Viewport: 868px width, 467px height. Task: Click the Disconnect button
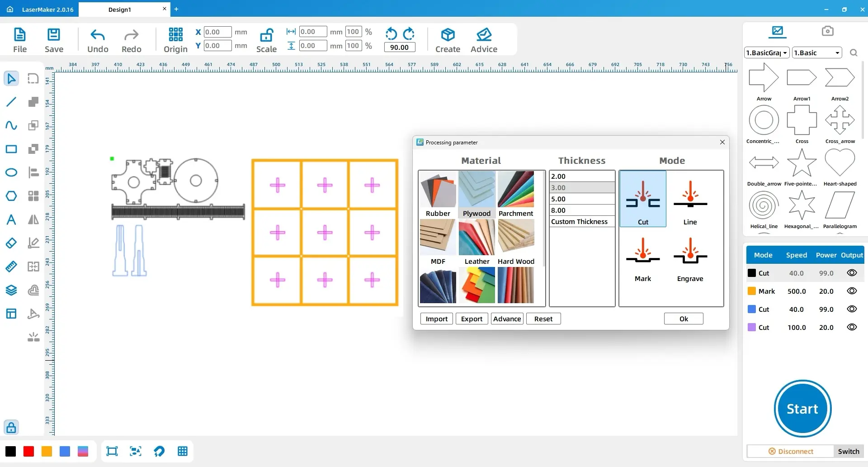coord(791,451)
